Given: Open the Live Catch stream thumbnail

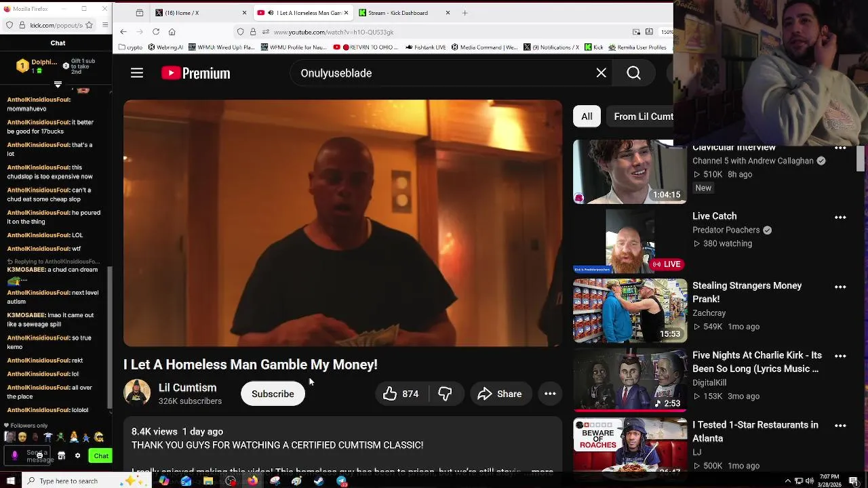Looking at the screenshot, I should [x=629, y=241].
